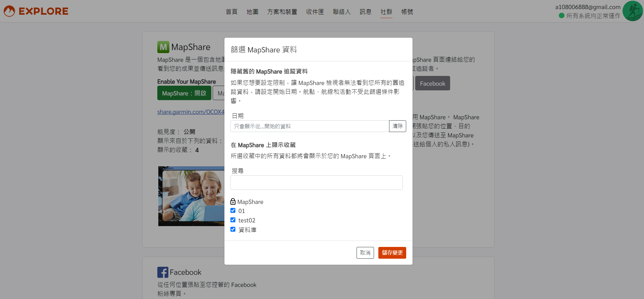Click the Facebook section heading
Viewport: 644px width, 299px height.
185,272
